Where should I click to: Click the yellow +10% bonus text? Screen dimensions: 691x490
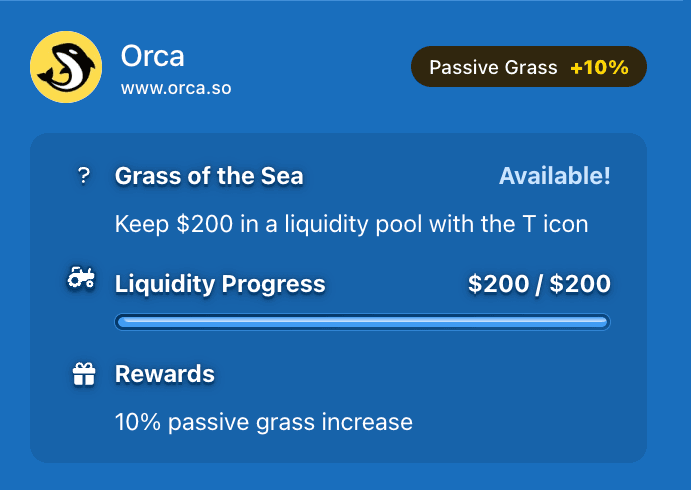[x=599, y=67]
